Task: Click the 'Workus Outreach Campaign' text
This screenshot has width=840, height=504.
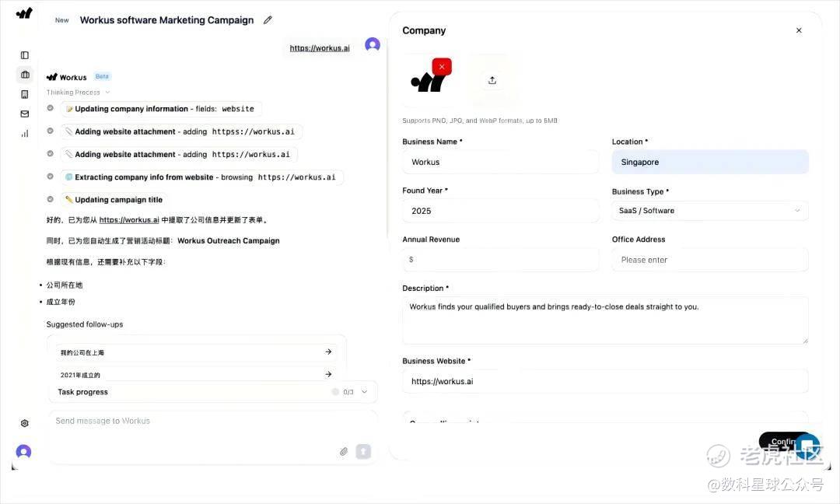Action: pyautogui.click(x=228, y=240)
